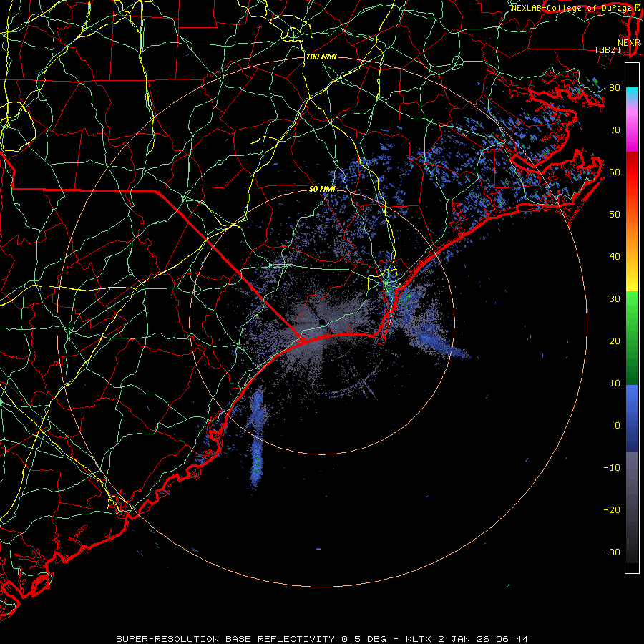Click the blue band of the color legend
Viewport: 644px width, 644px height.
(x=632, y=419)
